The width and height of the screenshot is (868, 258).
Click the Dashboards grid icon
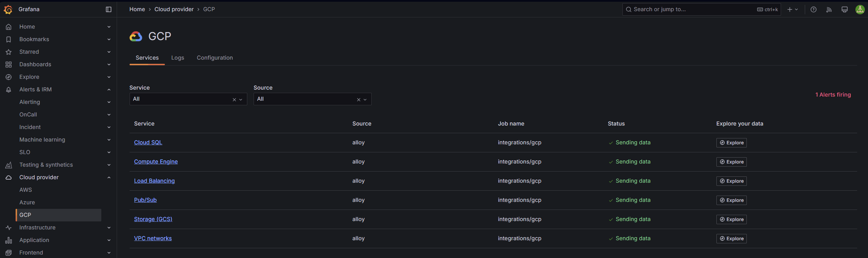pos(9,64)
